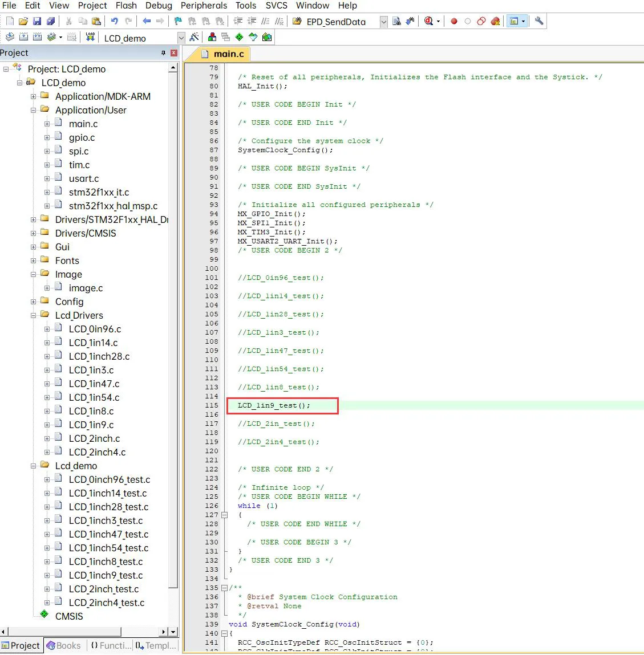Select LCD_1in9.c in the project tree
Image resolution: width=644 pixels, height=655 pixels.
point(91,425)
